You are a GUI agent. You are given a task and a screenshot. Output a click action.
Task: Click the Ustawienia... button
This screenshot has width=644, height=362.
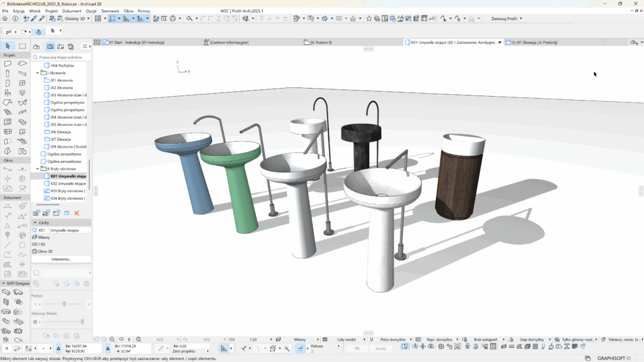tap(61, 259)
